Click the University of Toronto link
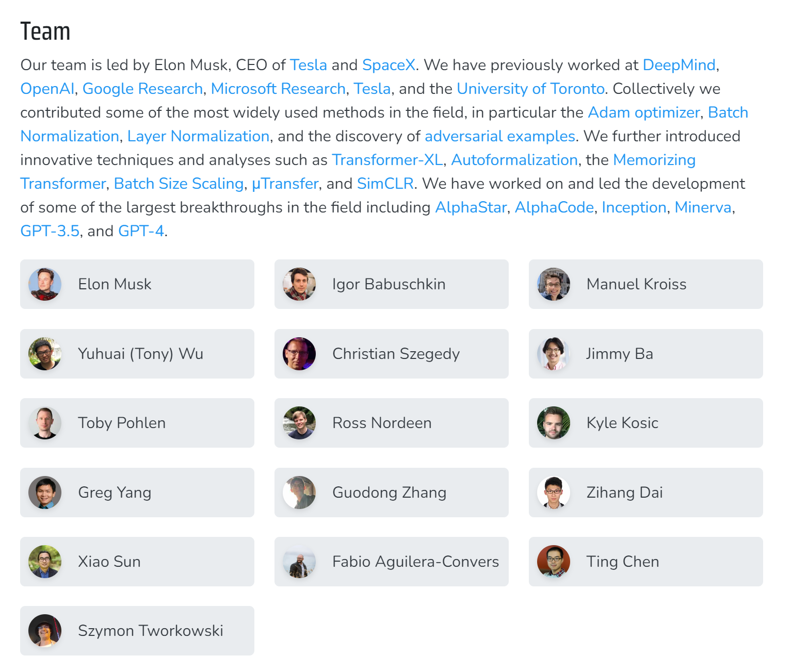This screenshot has height=672, width=792. click(530, 89)
